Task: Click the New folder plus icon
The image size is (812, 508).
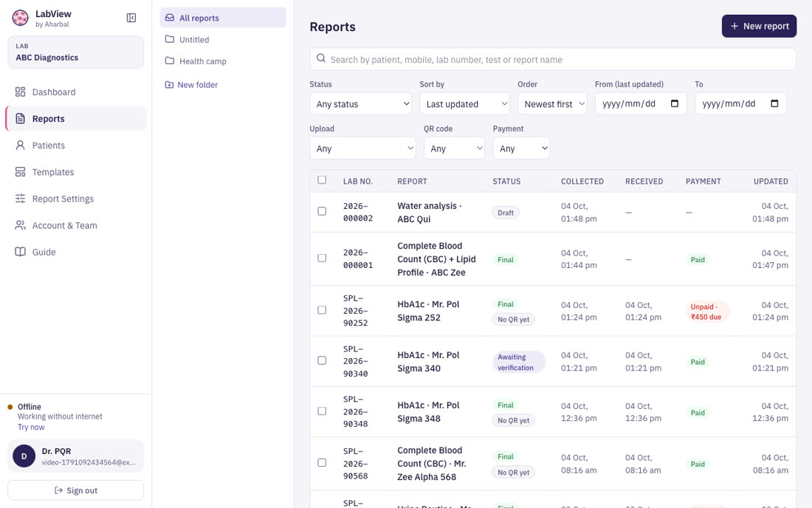Action: click(x=169, y=85)
